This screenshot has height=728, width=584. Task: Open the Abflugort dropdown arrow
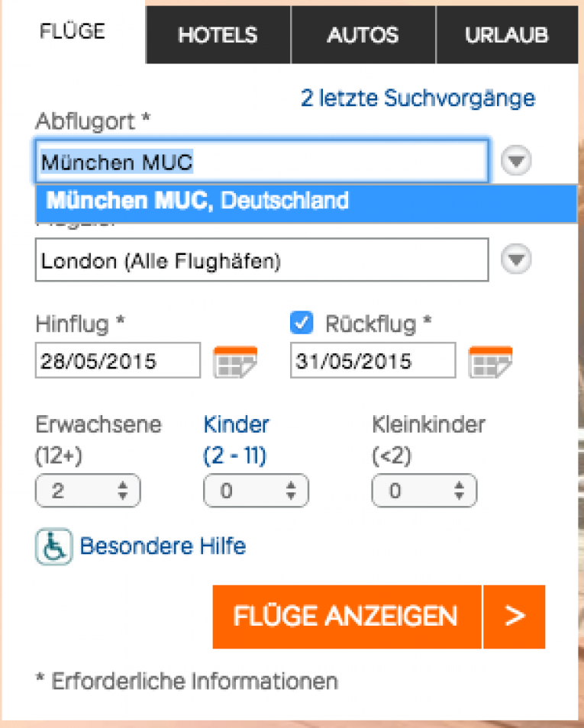(x=515, y=160)
